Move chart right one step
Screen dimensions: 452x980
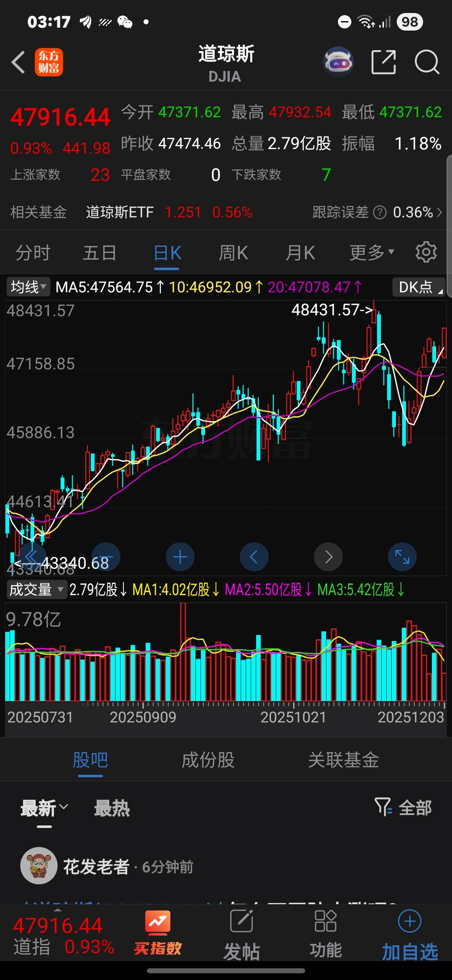pos(328,557)
